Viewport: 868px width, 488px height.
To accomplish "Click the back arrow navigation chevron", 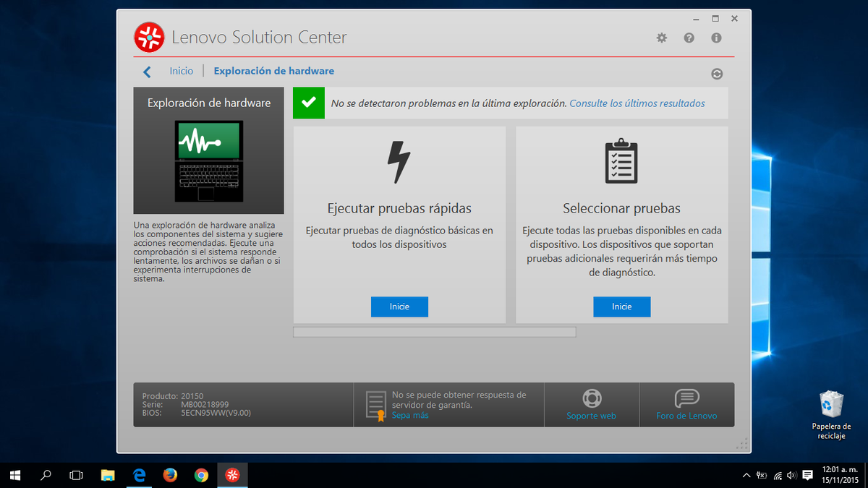I will pyautogui.click(x=147, y=71).
